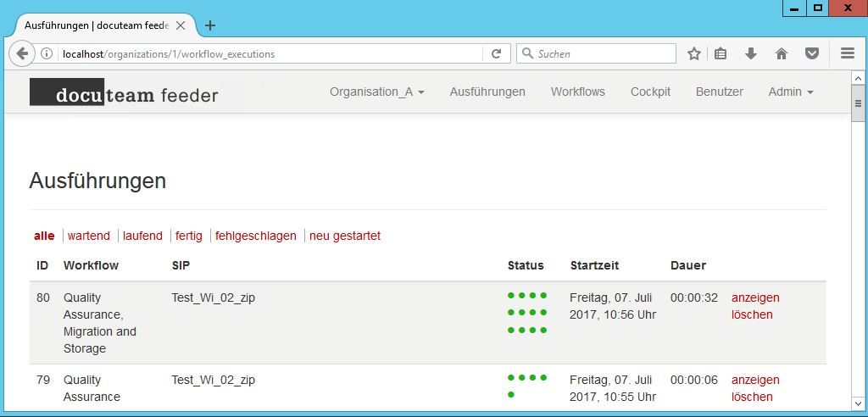Open the Workflows navigation item
The height and width of the screenshot is (417, 868).
pyautogui.click(x=577, y=92)
